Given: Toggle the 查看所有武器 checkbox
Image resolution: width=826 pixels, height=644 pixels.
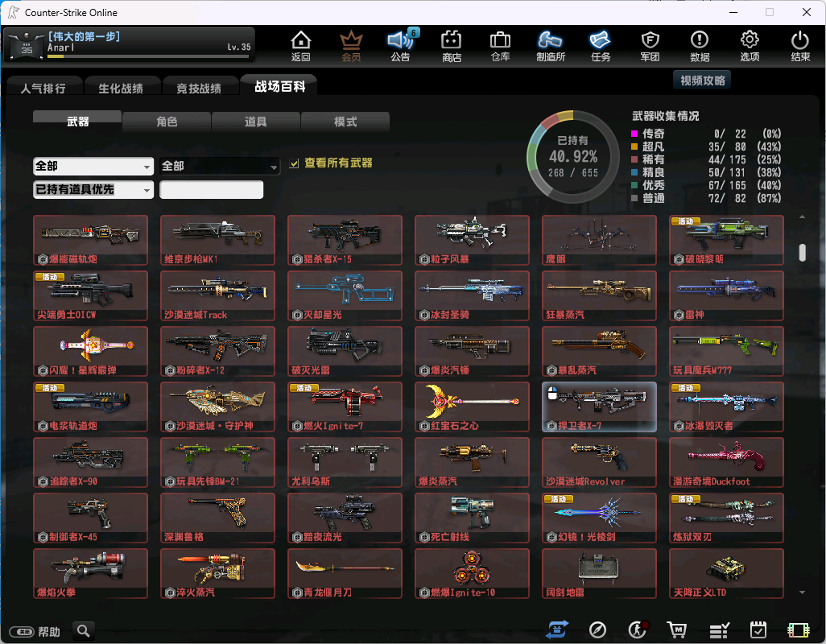Looking at the screenshot, I should [294, 163].
